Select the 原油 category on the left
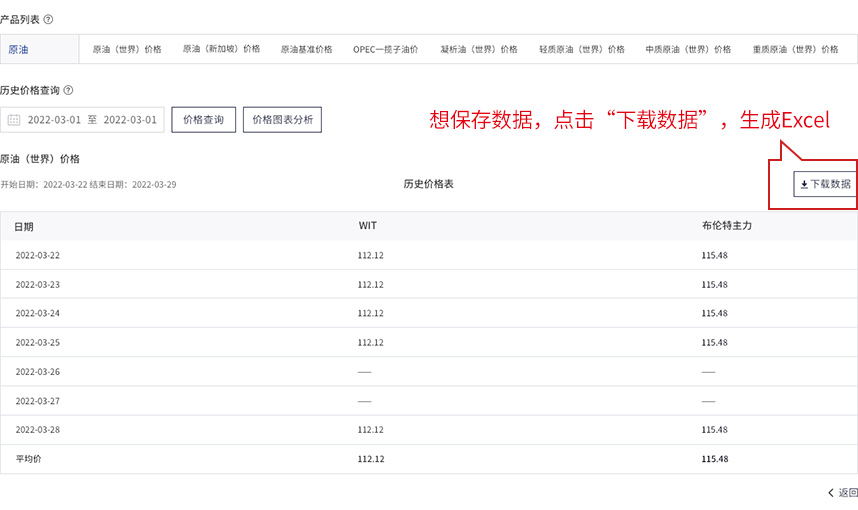 tap(19, 49)
